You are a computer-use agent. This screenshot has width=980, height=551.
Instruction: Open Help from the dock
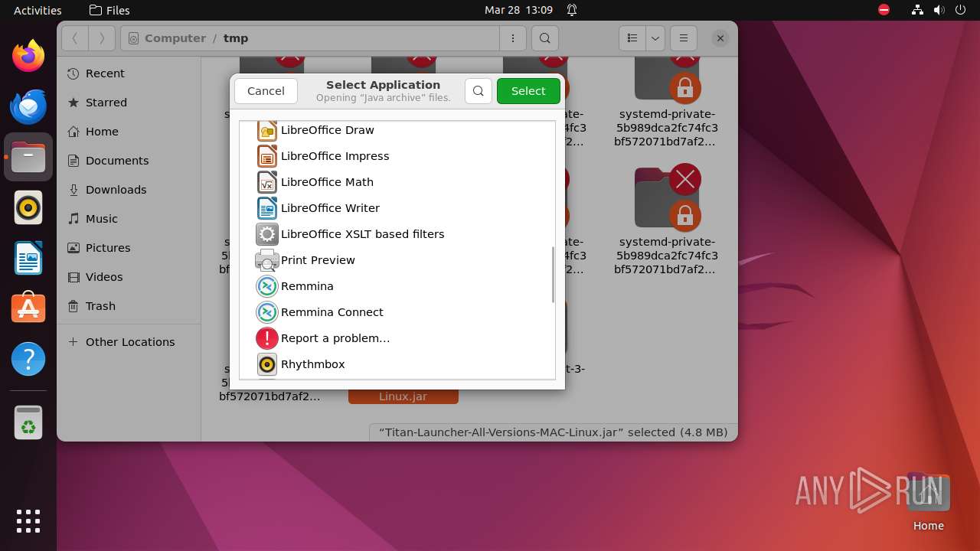click(28, 359)
